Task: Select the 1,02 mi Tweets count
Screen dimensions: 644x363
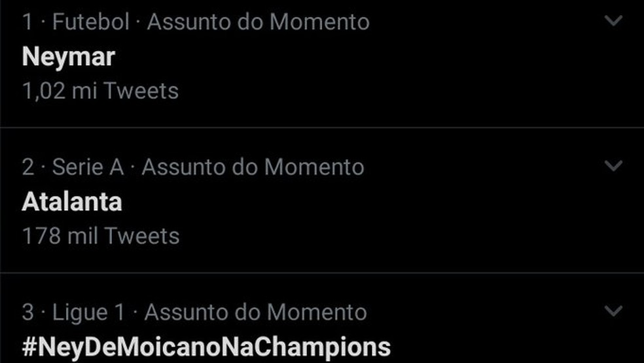Action: tap(100, 90)
